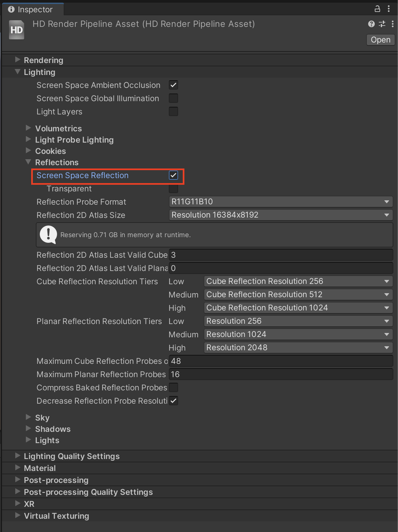Open the Reflection Probe Format dropdown

point(281,202)
